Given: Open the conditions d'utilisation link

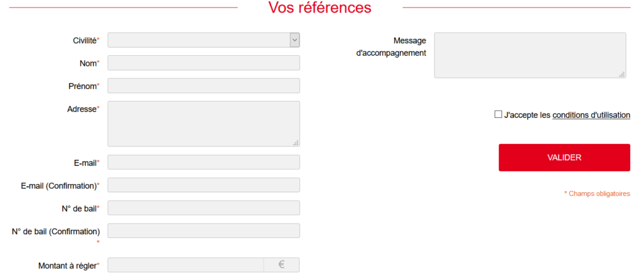Looking at the screenshot, I should click(591, 115).
